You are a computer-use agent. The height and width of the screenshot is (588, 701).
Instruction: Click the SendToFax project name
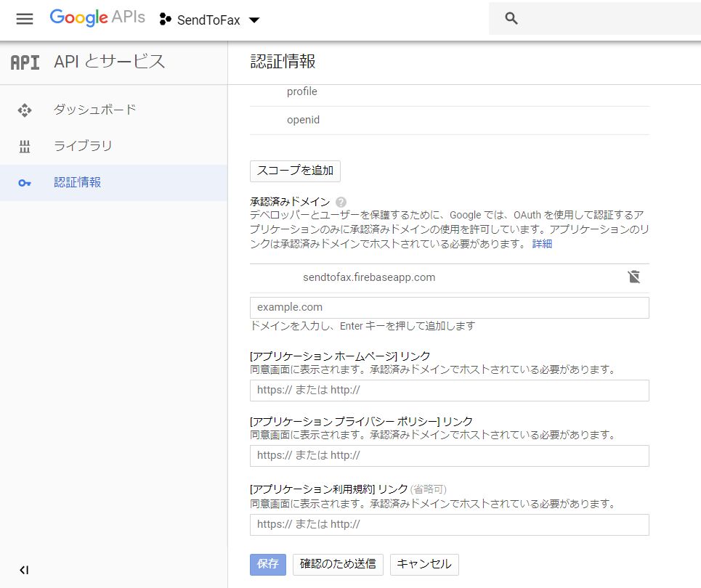point(208,20)
